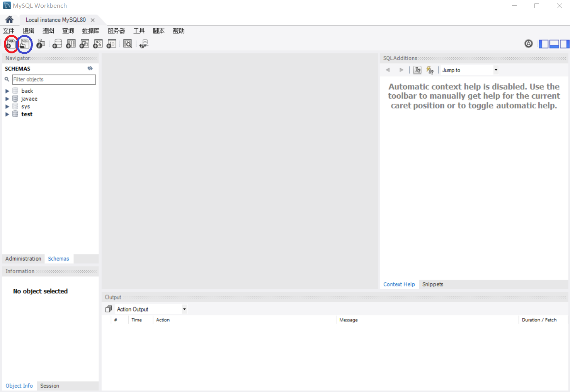The width and height of the screenshot is (570, 392).
Task: Open the 帮助 menu
Action: click(x=179, y=31)
